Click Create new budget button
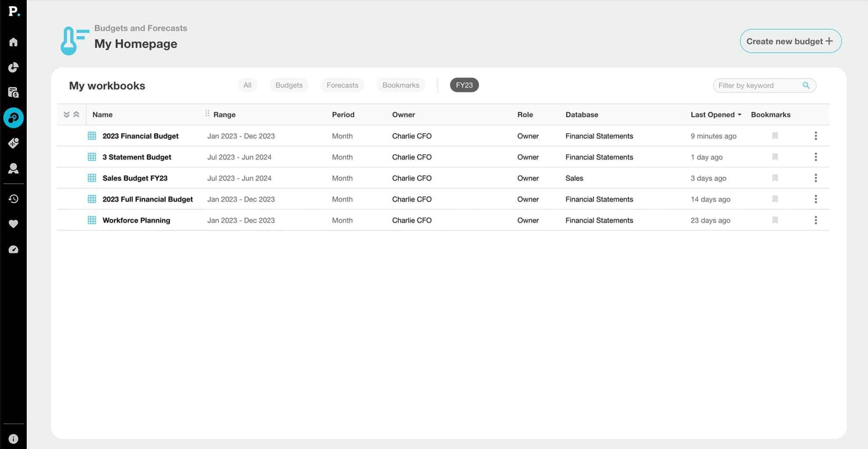This screenshot has height=449, width=868. pos(790,41)
